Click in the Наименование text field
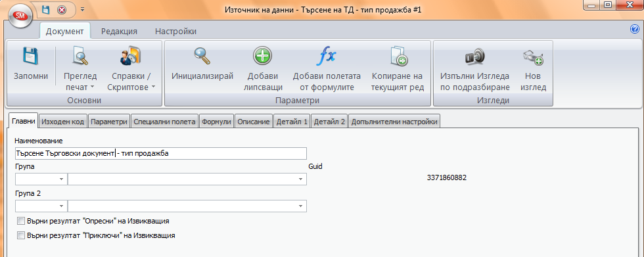The height and width of the screenshot is (257, 644). tap(160, 154)
